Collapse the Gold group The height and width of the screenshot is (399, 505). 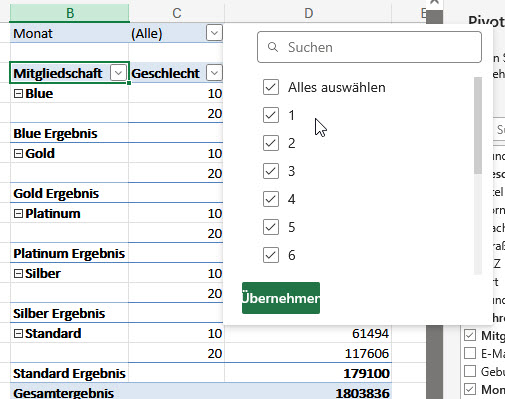pyautogui.click(x=18, y=154)
